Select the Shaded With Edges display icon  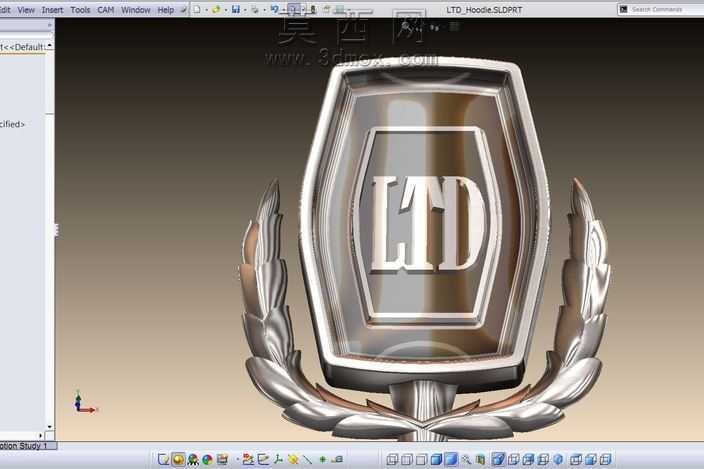coord(436,459)
